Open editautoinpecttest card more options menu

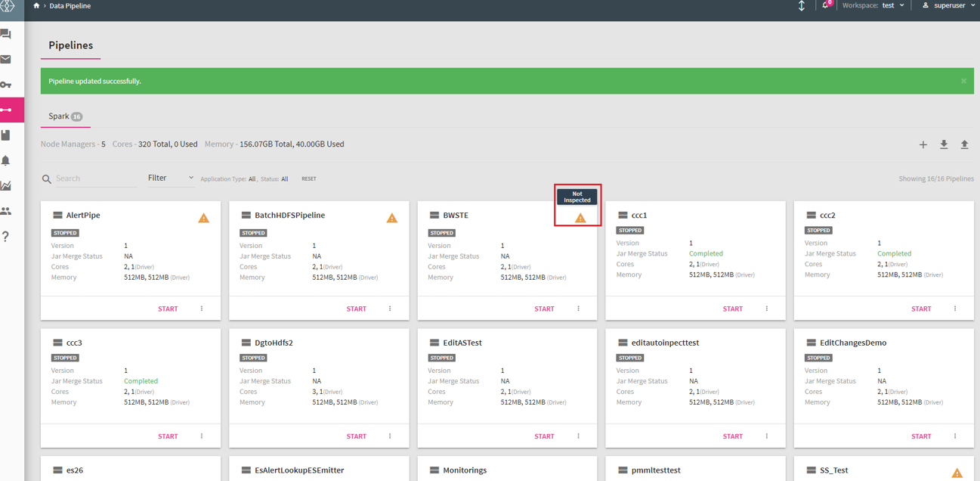(767, 436)
